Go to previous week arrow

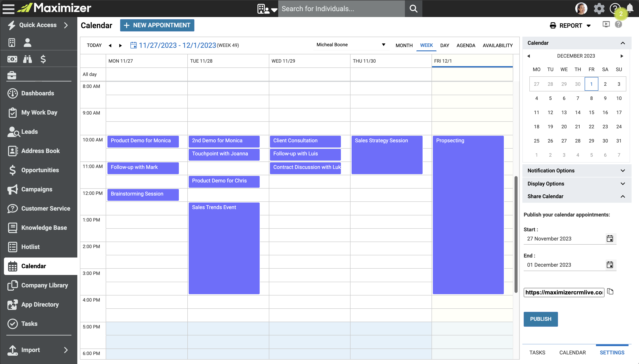coord(110,45)
